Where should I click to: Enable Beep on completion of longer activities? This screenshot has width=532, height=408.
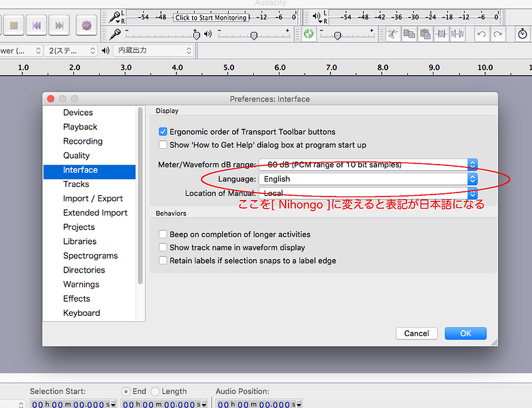[163, 234]
